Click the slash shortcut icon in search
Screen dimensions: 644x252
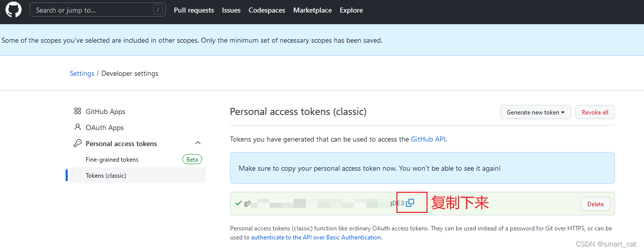(158, 10)
